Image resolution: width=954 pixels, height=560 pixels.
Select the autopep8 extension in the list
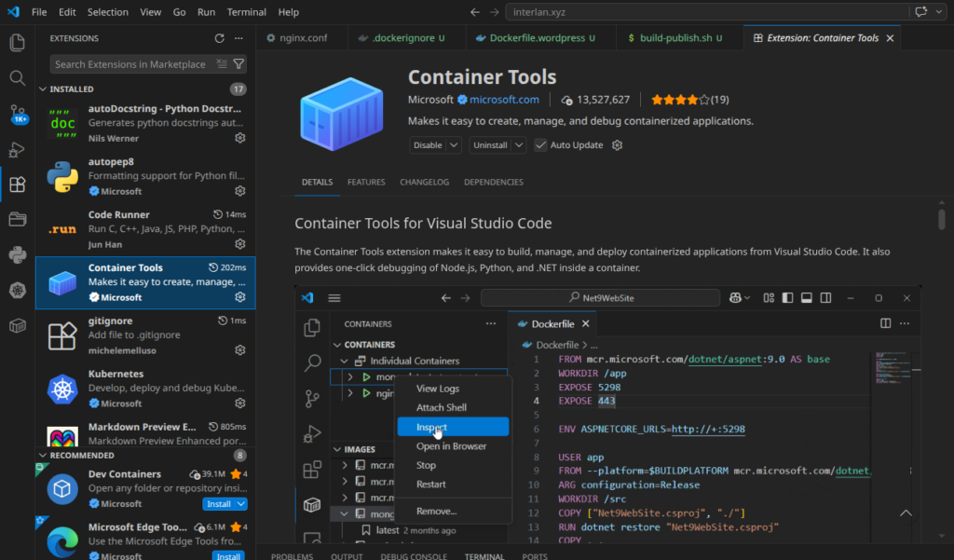(x=145, y=176)
